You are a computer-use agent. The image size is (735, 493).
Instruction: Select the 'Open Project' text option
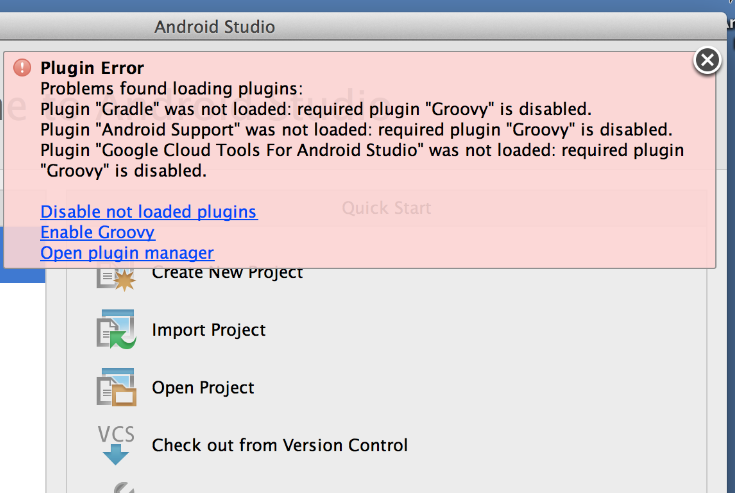click(203, 388)
